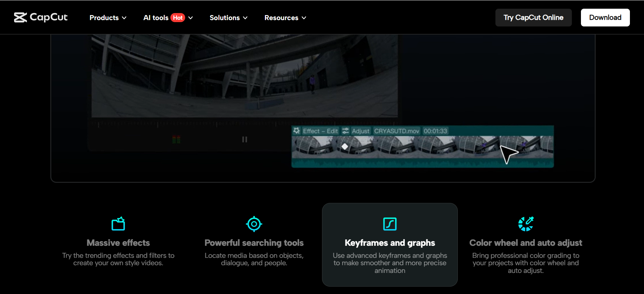Click the CRYASUTD.mov clip filename label

click(x=396, y=131)
